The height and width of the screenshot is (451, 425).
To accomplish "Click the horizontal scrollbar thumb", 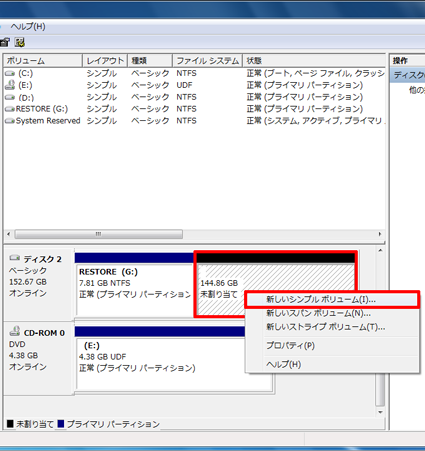I will 99,234.
